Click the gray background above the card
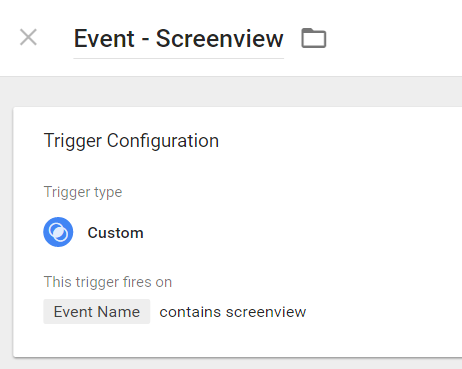 pyautogui.click(x=231, y=92)
